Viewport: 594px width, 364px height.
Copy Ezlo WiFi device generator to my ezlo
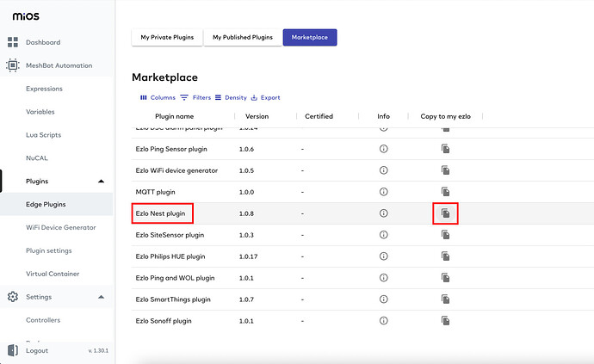pyautogui.click(x=446, y=170)
